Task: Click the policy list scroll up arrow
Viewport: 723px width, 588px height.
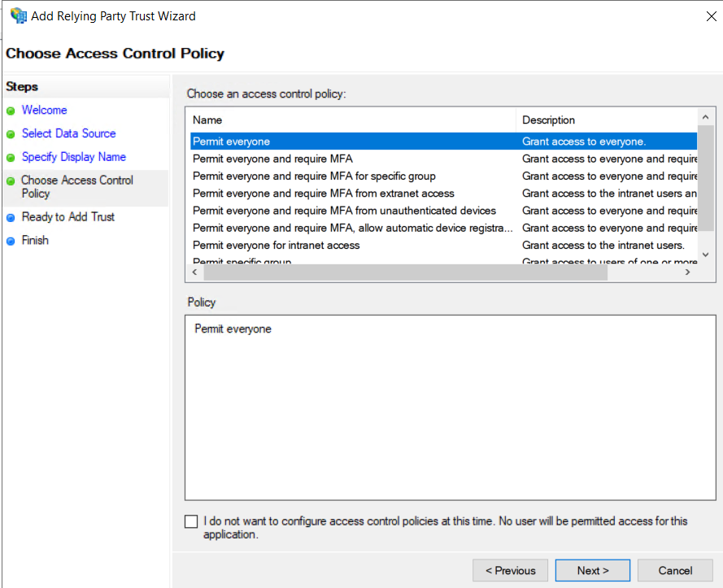Action: [705, 117]
